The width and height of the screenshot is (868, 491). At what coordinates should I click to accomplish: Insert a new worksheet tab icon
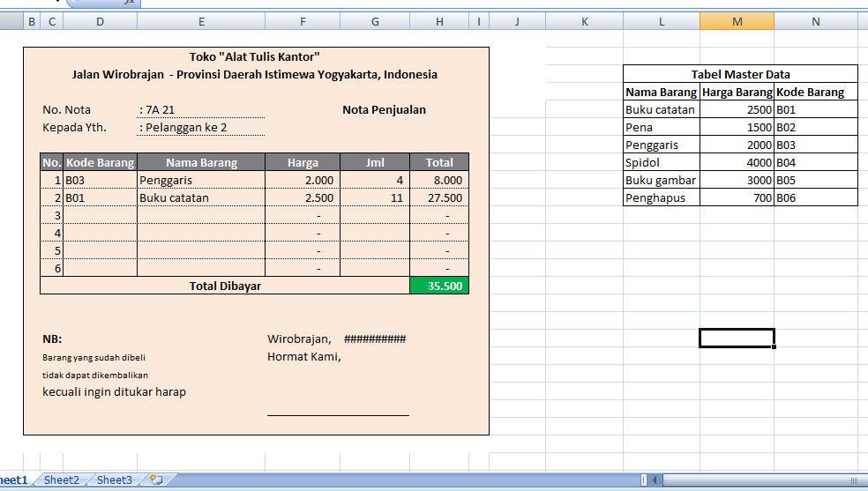tap(157, 480)
